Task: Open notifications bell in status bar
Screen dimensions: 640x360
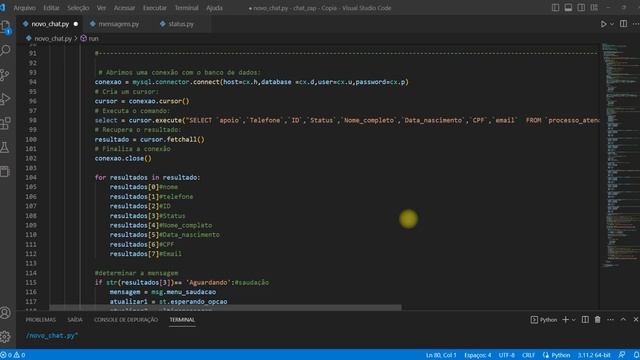Action: coord(636,355)
